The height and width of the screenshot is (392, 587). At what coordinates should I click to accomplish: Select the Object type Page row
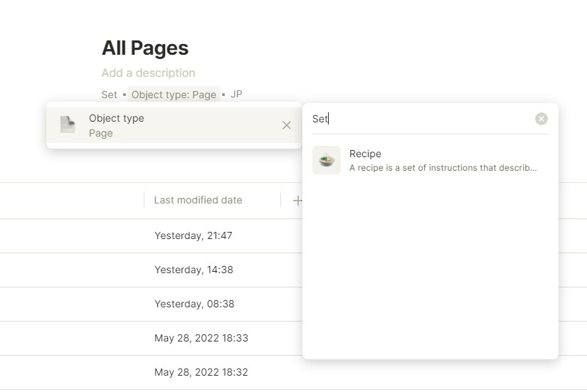(x=171, y=125)
